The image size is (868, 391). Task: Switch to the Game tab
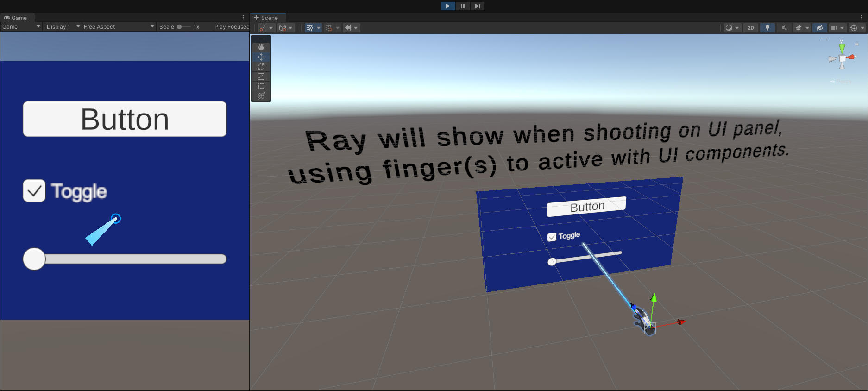[x=16, y=18]
